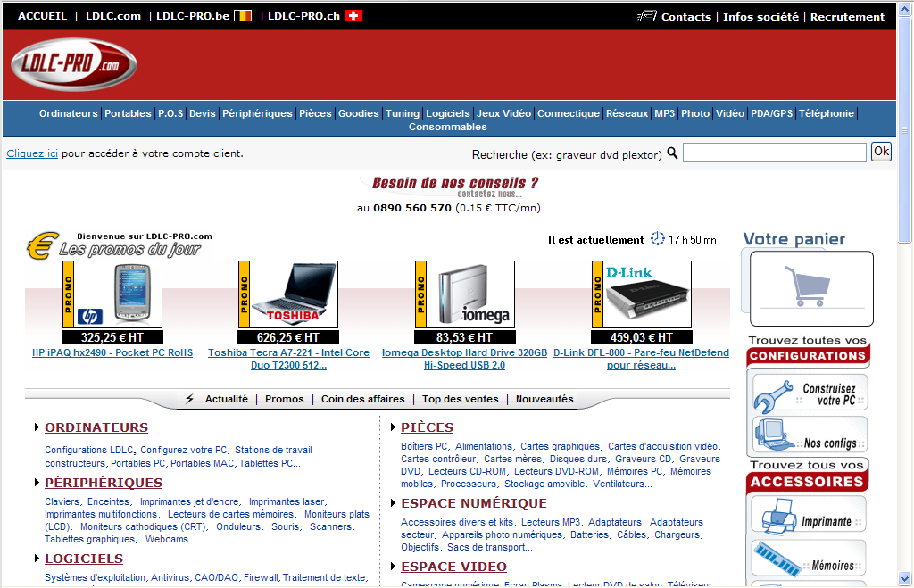The width and height of the screenshot is (914, 588).
Task: Click the LDLC-PRO.com logo
Action: tap(74, 64)
